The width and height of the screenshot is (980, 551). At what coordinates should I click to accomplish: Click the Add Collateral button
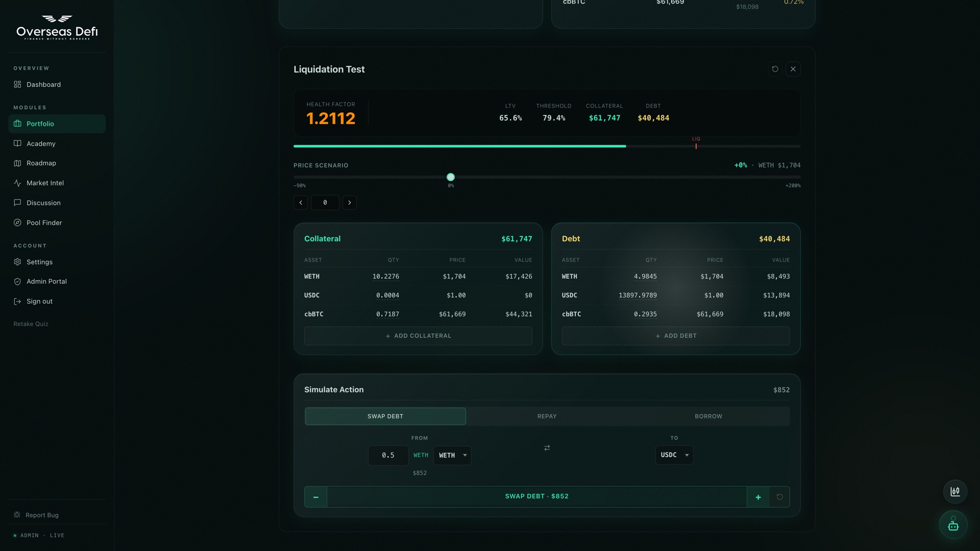(418, 336)
